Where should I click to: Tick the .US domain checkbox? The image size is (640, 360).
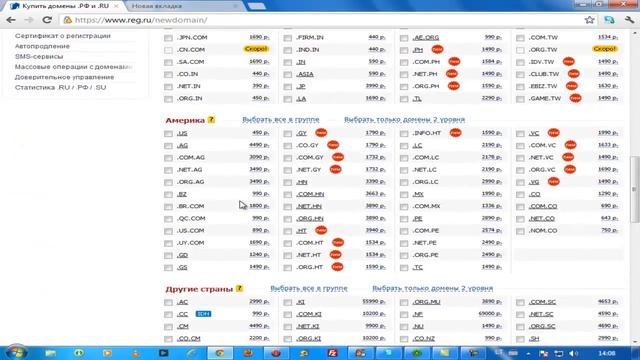tap(168, 133)
